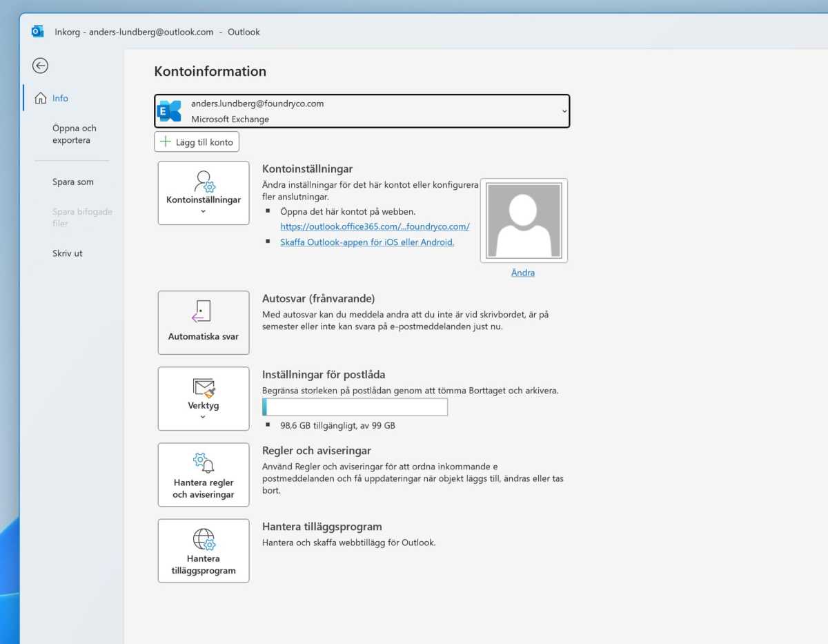The image size is (828, 644).
Task: Open Skaffa Outlook-appen för iOS eller Android link
Action: 367,242
